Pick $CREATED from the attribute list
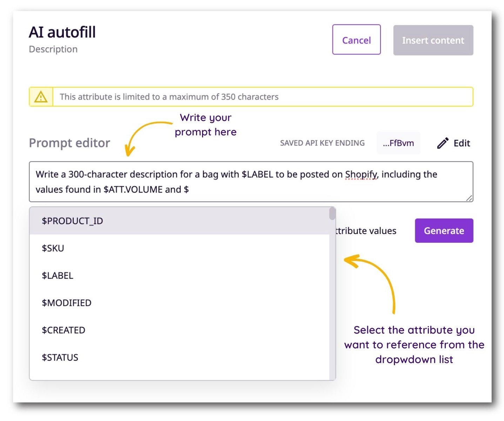 [x=63, y=330]
